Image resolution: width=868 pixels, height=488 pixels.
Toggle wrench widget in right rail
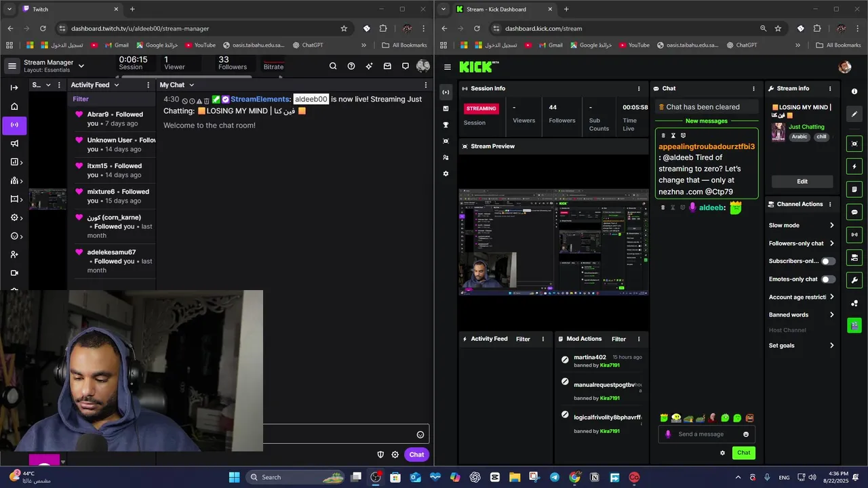(x=854, y=280)
